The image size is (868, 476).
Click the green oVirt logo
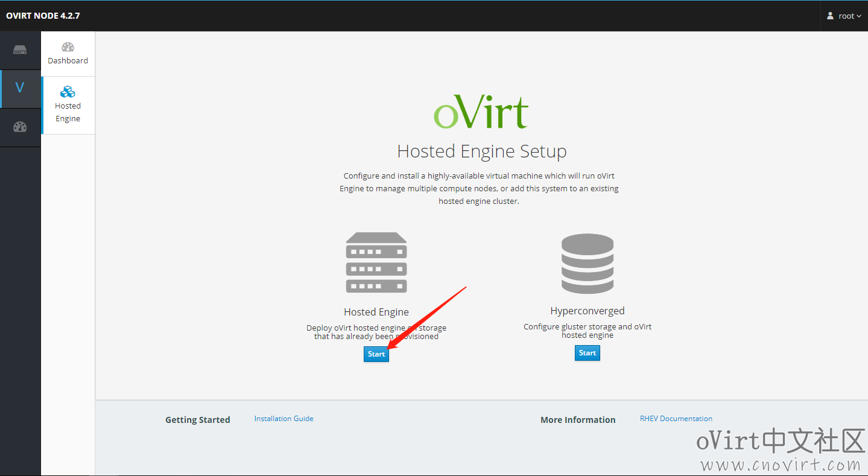(481, 111)
